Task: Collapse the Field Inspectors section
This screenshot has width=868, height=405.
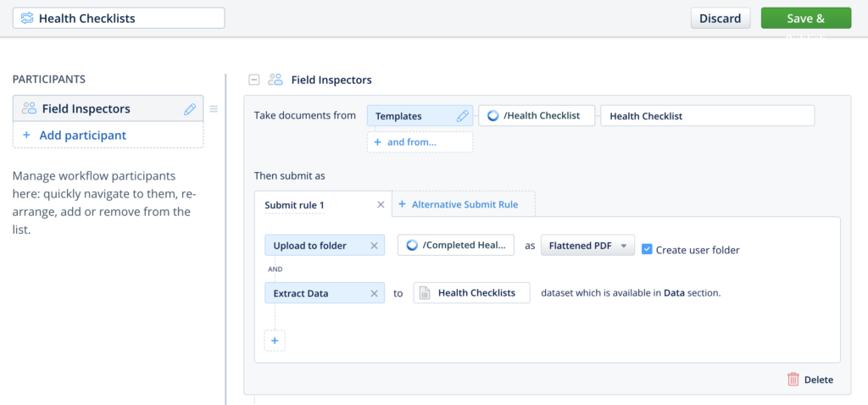Action: (x=253, y=80)
